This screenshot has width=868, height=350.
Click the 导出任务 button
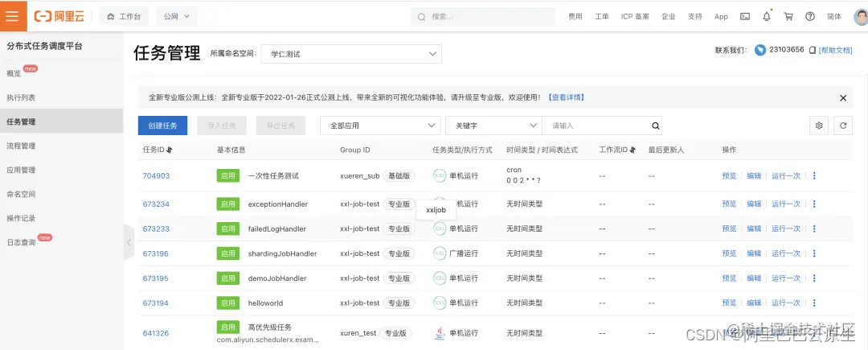point(280,126)
